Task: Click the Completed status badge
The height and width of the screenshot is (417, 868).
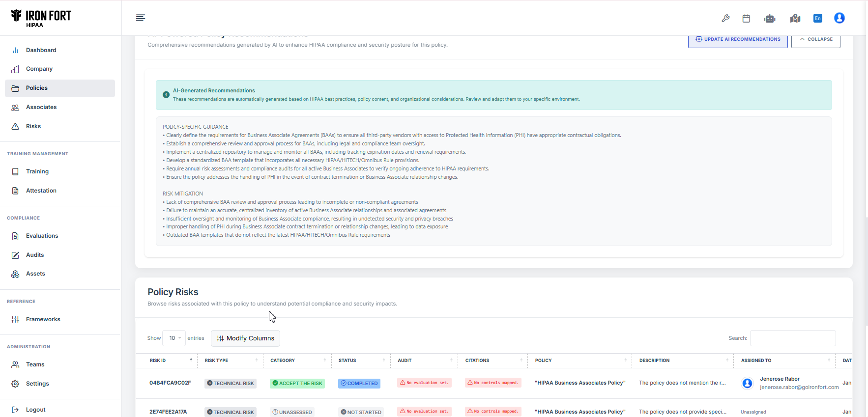Action: (359, 384)
